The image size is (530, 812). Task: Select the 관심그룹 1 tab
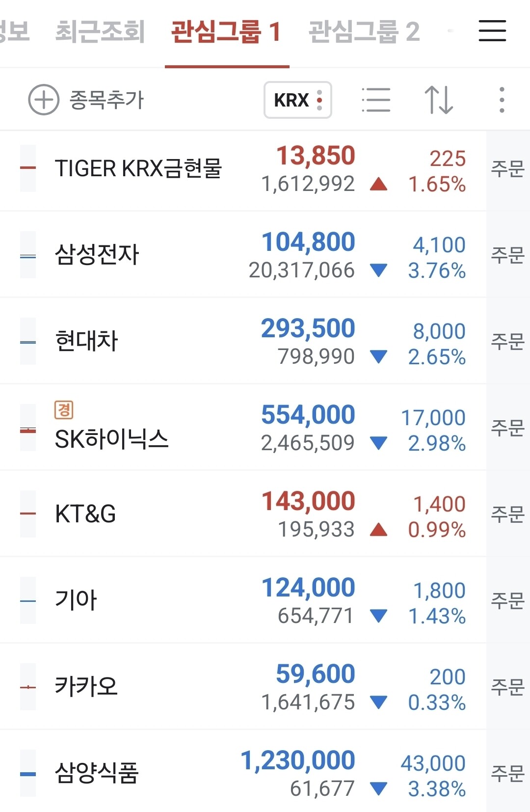pyautogui.click(x=226, y=31)
